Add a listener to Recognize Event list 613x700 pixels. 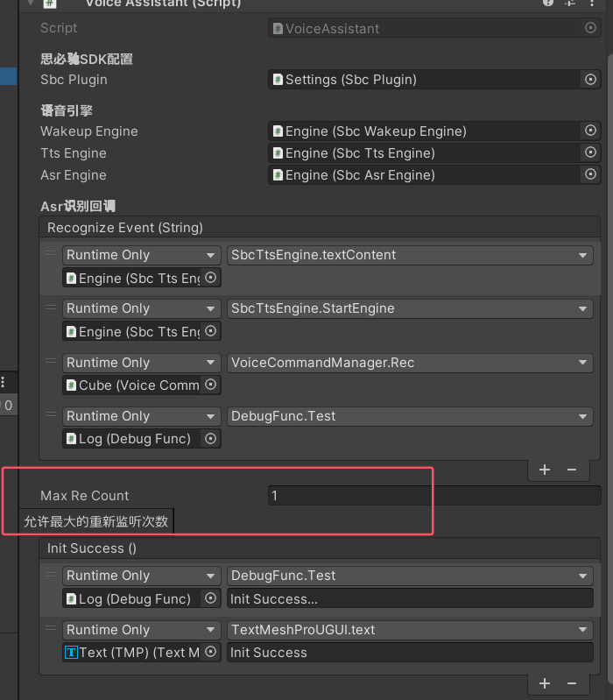545,470
